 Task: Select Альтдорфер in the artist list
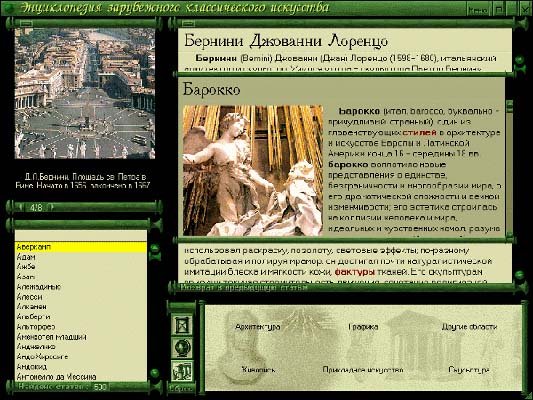pos(81,327)
